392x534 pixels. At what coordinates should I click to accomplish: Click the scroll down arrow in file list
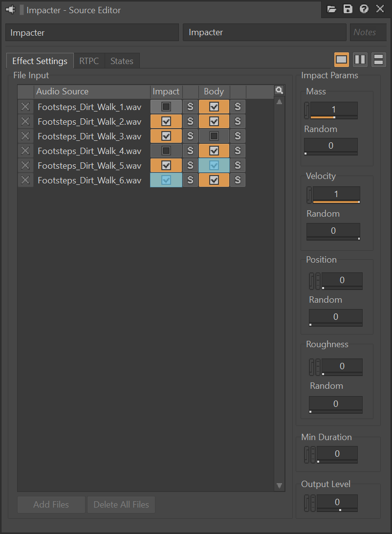[x=280, y=486]
